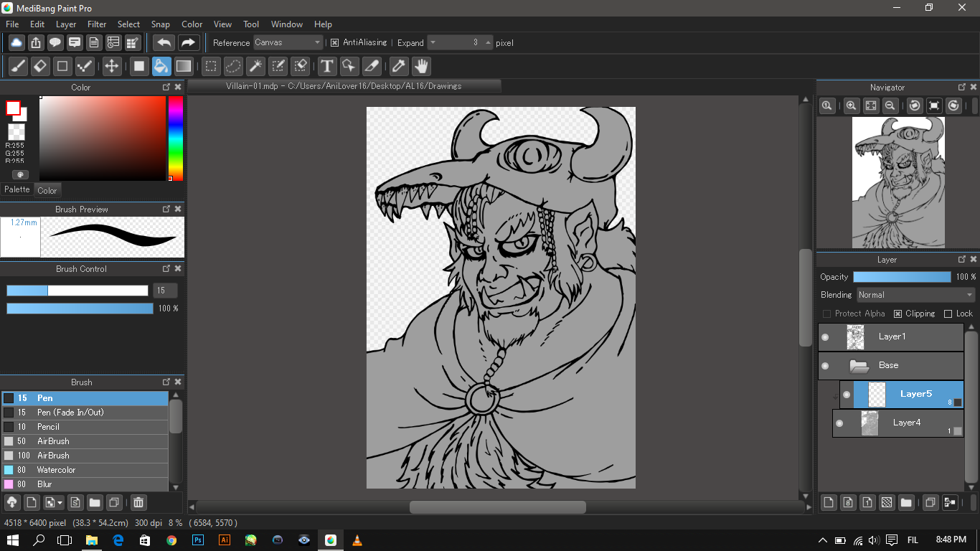
Task: Delete brush with trash icon
Action: pyautogui.click(x=139, y=502)
